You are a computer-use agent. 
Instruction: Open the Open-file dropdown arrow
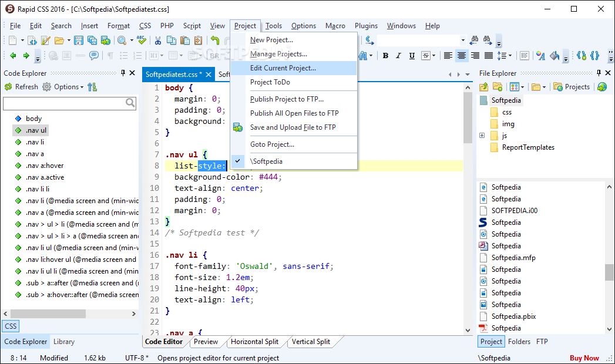[x=69, y=41]
